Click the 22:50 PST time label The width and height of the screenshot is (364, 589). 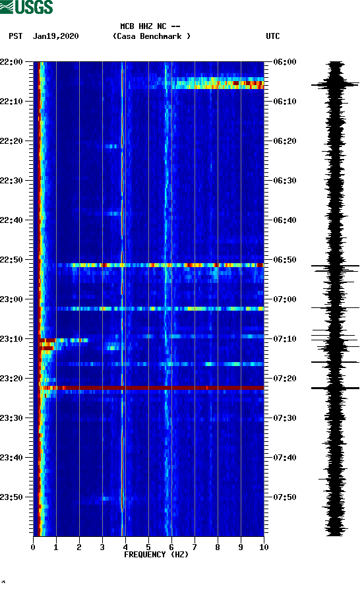point(12,260)
